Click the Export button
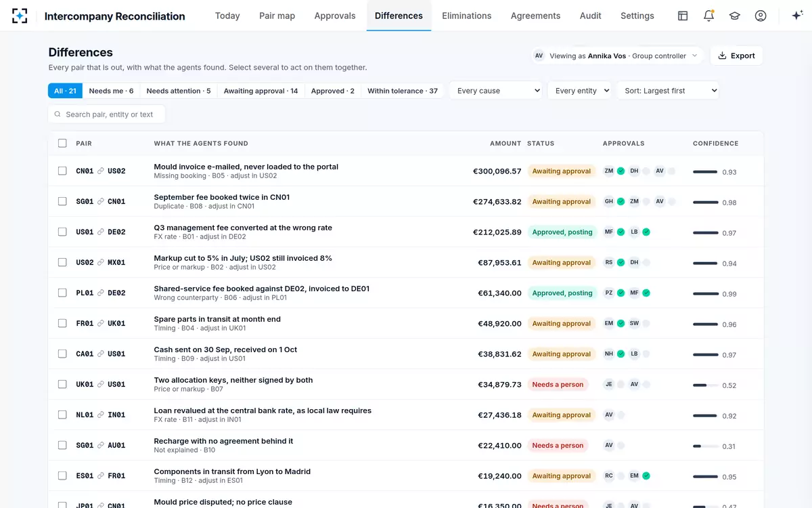This screenshot has height=508, width=812. (736, 56)
